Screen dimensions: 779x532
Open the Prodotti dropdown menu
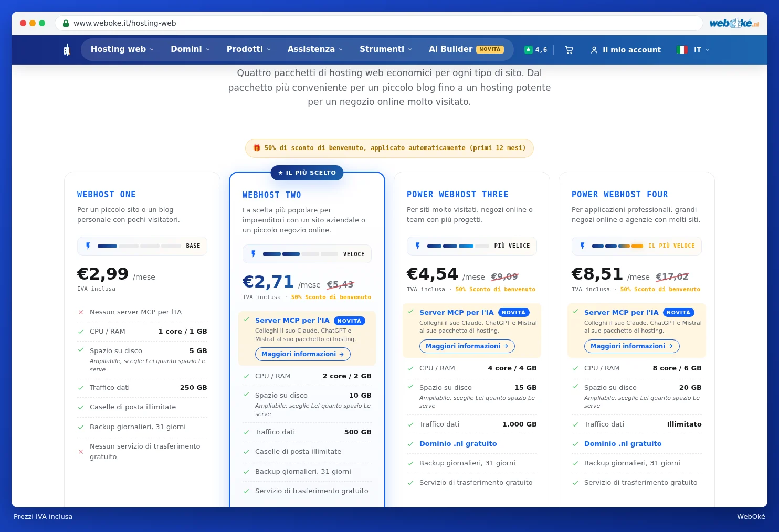[249, 49]
